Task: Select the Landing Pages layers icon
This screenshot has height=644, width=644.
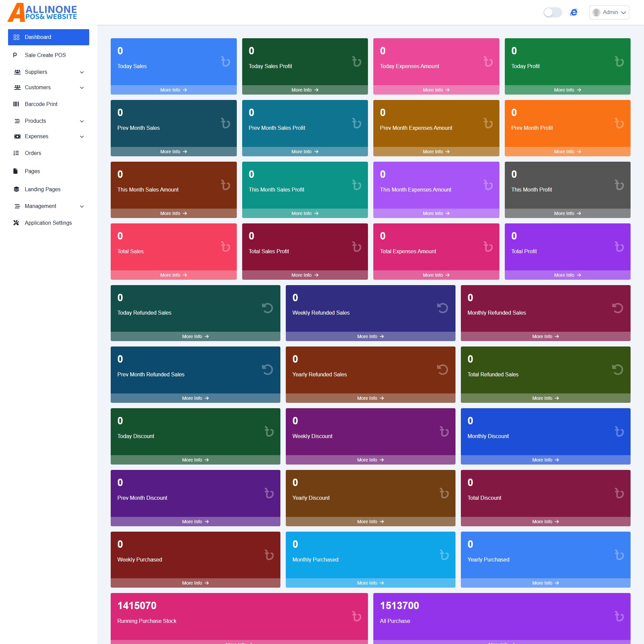Action: pyautogui.click(x=16, y=189)
